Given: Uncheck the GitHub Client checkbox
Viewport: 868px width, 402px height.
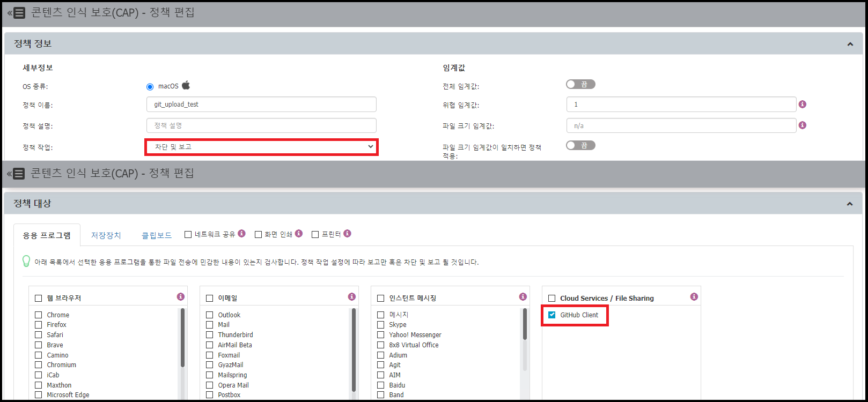Looking at the screenshot, I should (551, 315).
